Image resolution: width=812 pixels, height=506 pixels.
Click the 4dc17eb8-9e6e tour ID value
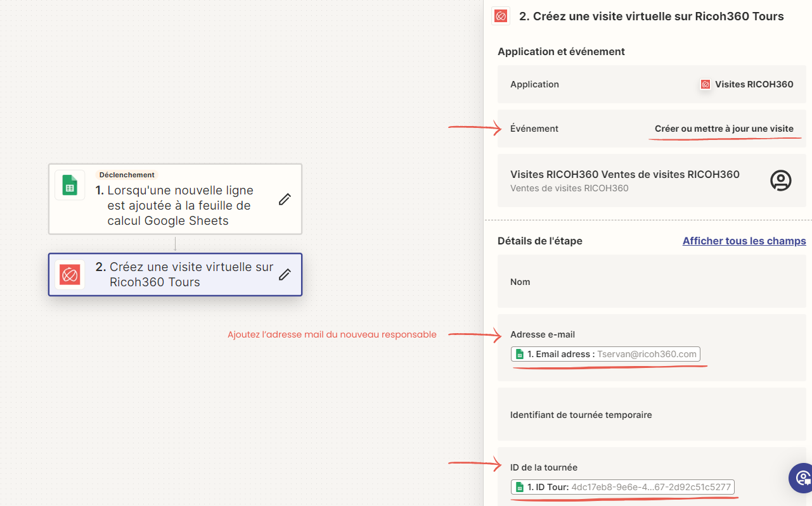651,487
